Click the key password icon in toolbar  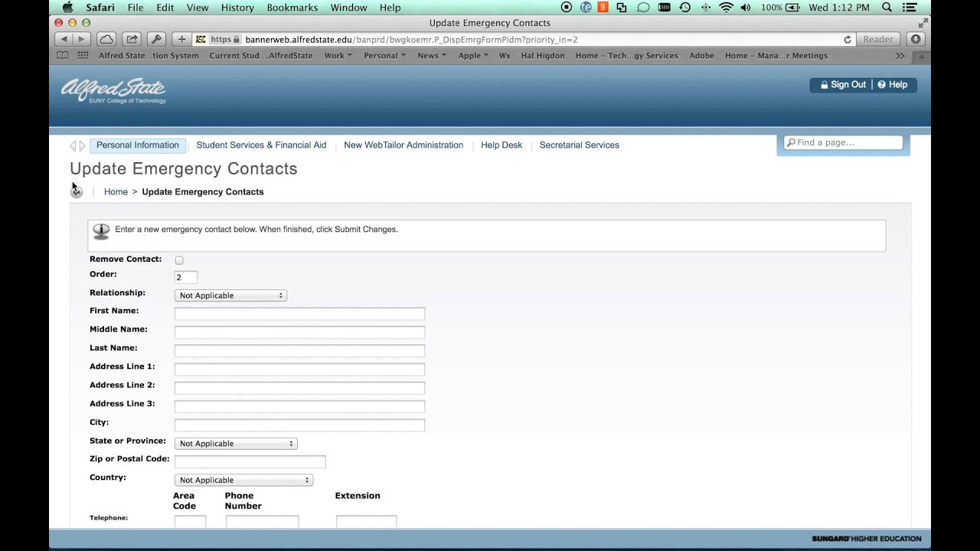click(156, 39)
